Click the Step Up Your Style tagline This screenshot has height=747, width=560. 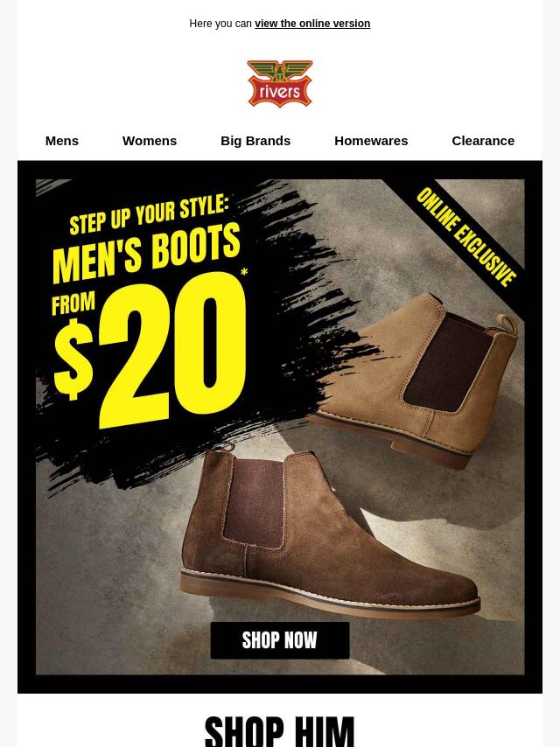(149, 214)
